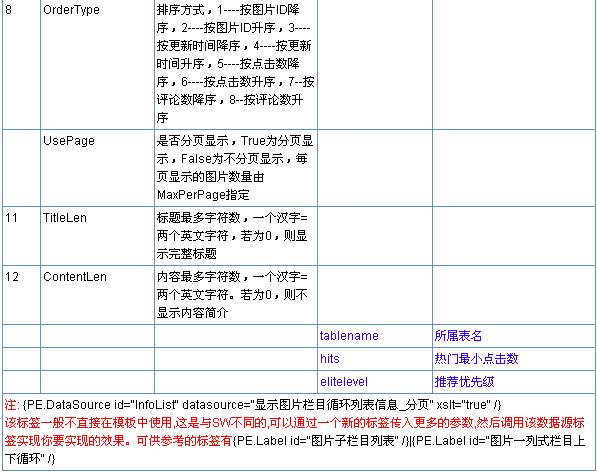
Task: Select the ContentLen parameter name
Action: [75, 277]
